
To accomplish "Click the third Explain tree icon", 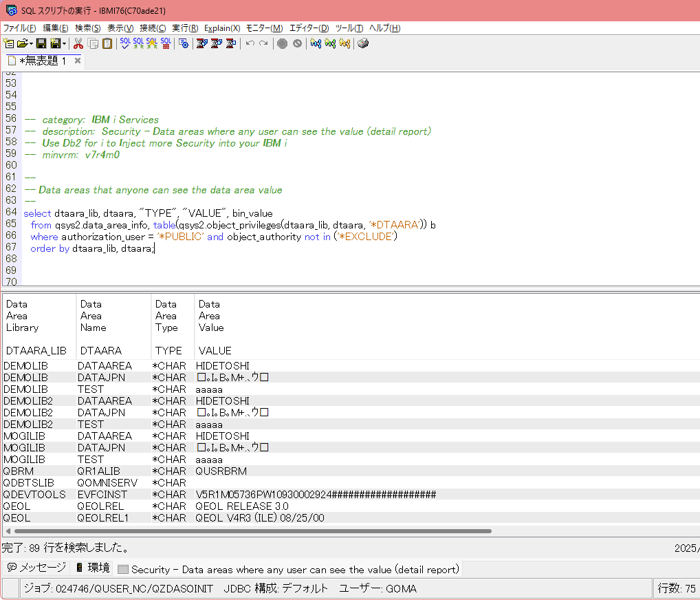I will (x=344, y=43).
